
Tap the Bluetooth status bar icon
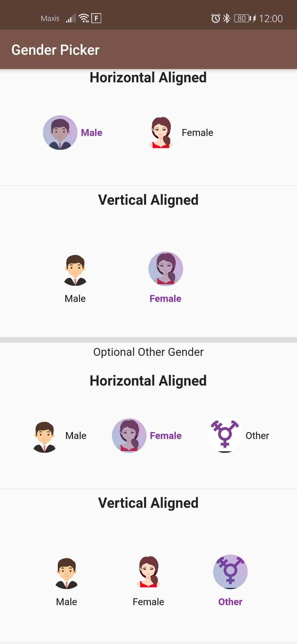click(226, 18)
